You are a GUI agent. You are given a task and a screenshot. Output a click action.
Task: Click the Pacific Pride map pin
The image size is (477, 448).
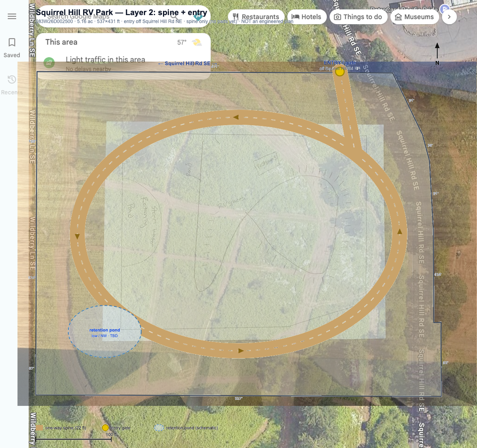click(445, 9)
